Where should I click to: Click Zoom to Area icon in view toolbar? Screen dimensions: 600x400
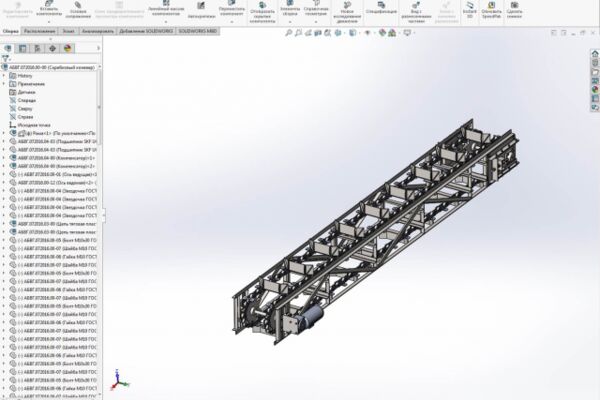pos(298,33)
